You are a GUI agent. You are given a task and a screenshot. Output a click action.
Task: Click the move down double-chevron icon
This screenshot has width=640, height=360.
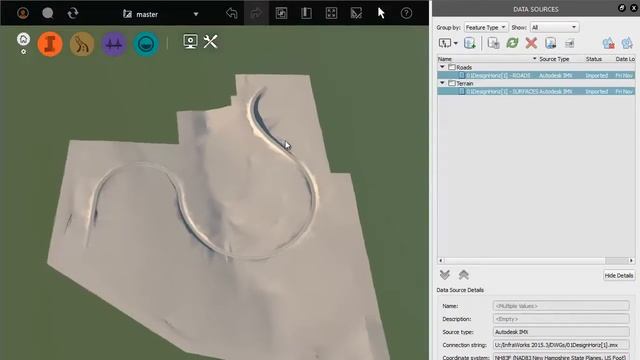(x=444, y=275)
